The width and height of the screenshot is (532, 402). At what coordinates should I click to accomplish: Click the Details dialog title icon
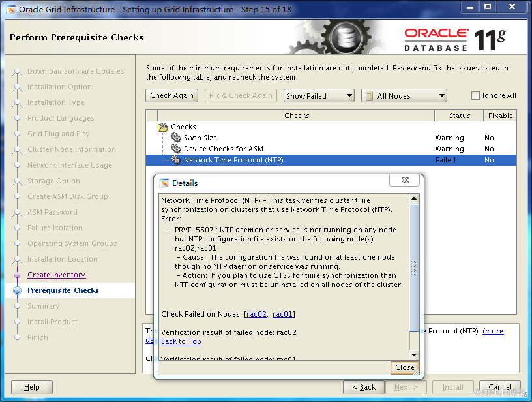(164, 183)
